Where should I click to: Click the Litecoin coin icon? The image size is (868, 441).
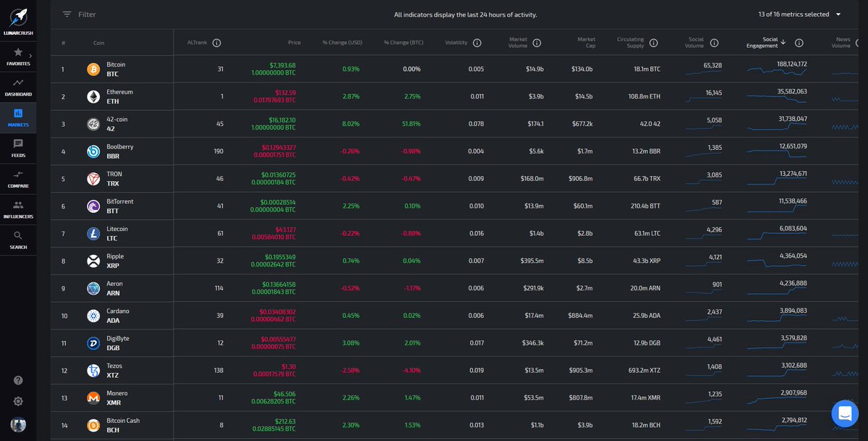(93, 234)
